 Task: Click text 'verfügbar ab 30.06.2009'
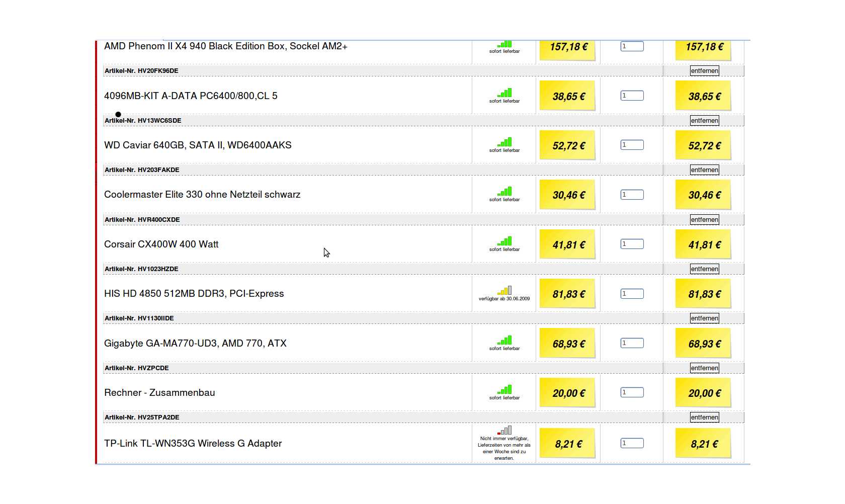pyautogui.click(x=504, y=299)
